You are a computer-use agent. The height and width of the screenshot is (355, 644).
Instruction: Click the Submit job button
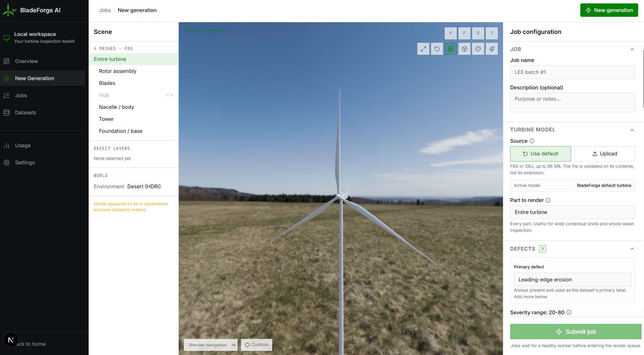click(x=576, y=332)
